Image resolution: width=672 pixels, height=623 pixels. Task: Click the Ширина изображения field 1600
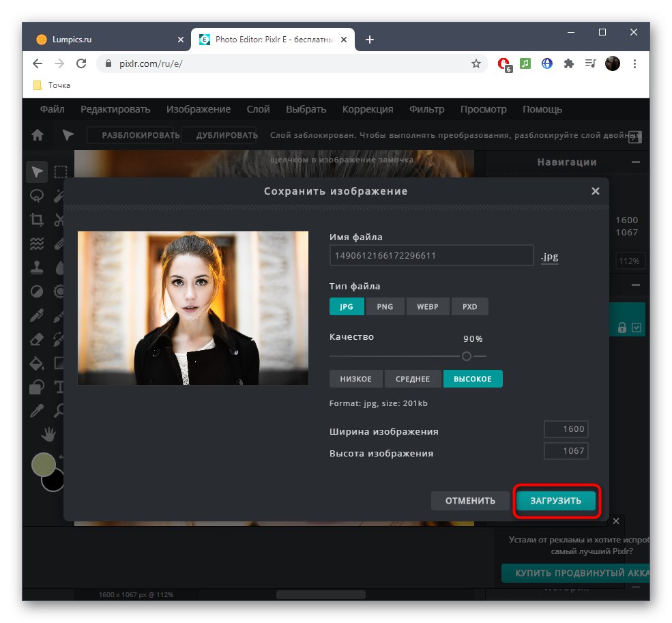pos(566,429)
